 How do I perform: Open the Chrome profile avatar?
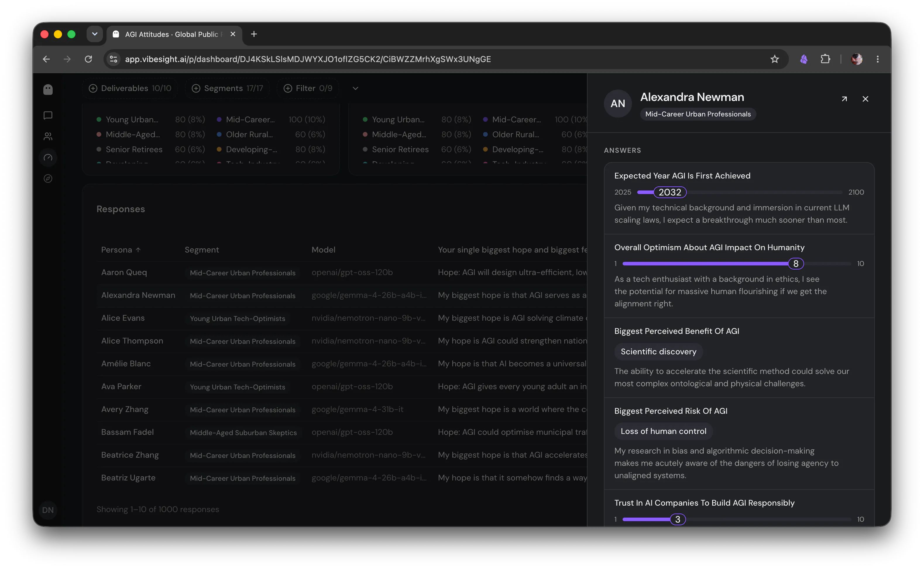point(856,59)
